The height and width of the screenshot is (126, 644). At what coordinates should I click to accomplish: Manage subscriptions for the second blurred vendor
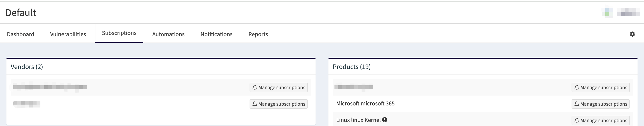click(x=279, y=104)
